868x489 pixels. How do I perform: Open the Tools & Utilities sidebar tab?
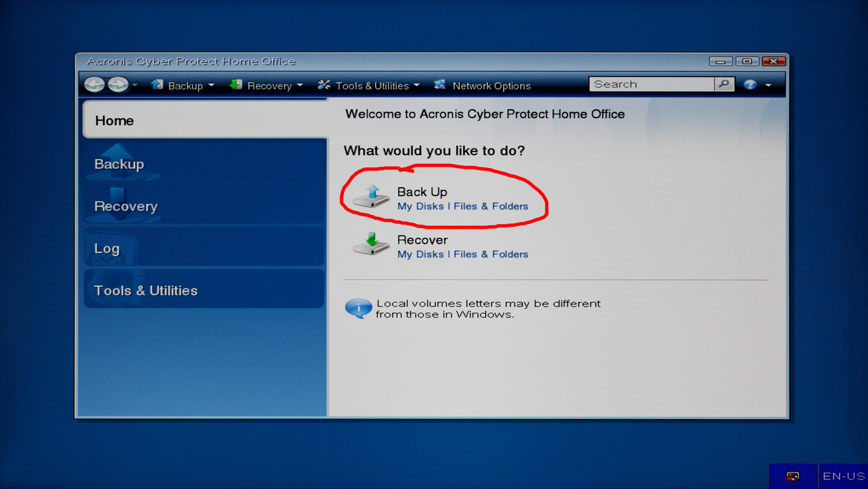205,290
